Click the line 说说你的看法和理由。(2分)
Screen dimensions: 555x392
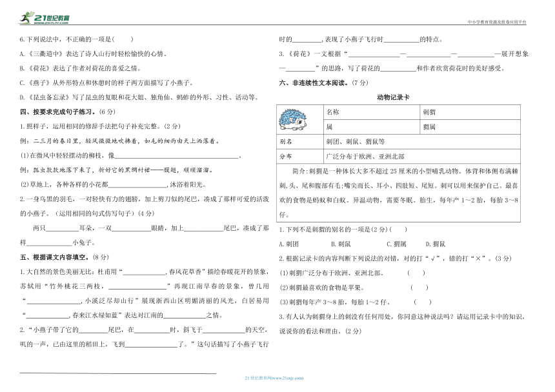tap(320, 331)
